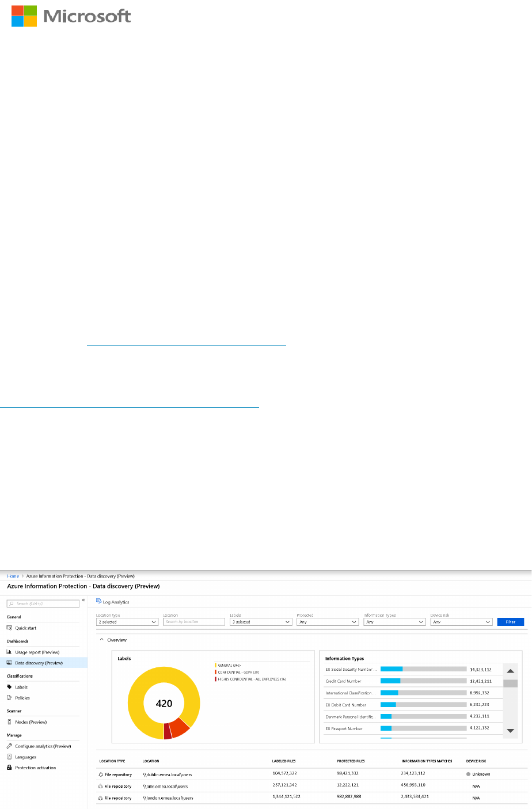Click the Information Types scroll down arrow
Viewport: 532px width, 809px height.
510,731
